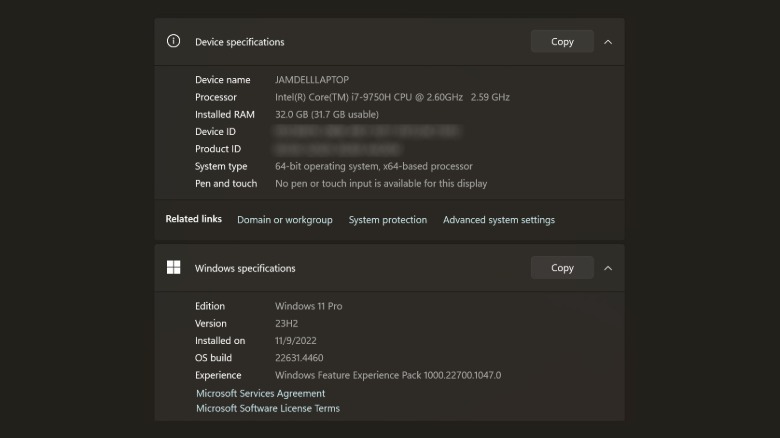Image resolution: width=780 pixels, height=438 pixels.
Task: Click the System type label
Action: point(221,166)
